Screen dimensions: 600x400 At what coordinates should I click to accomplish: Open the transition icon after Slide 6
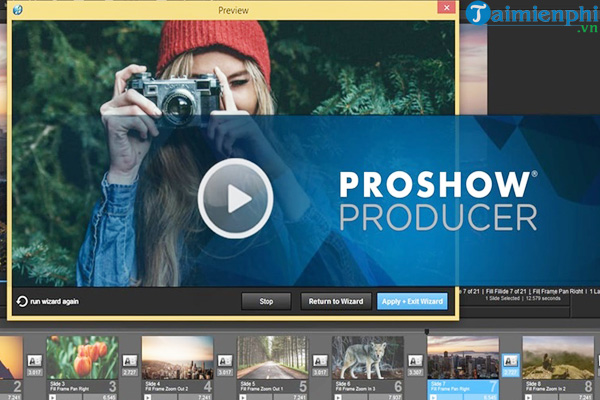point(415,361)
